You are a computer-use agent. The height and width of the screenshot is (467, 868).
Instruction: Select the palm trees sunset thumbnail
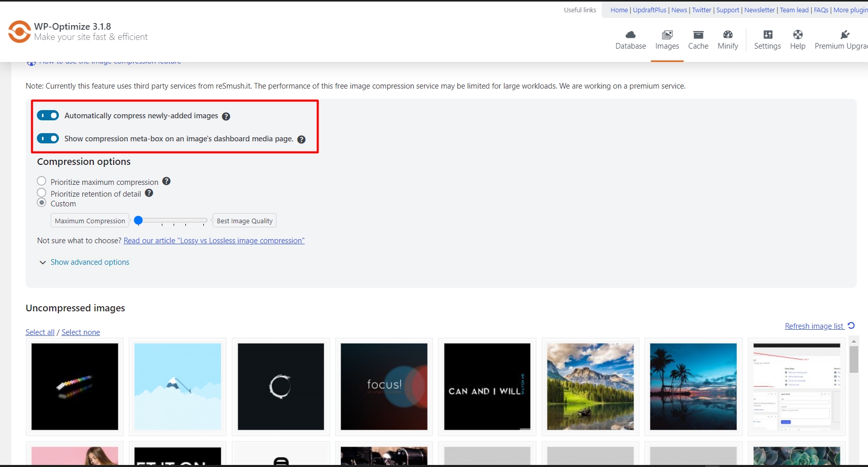click(693, 387)
